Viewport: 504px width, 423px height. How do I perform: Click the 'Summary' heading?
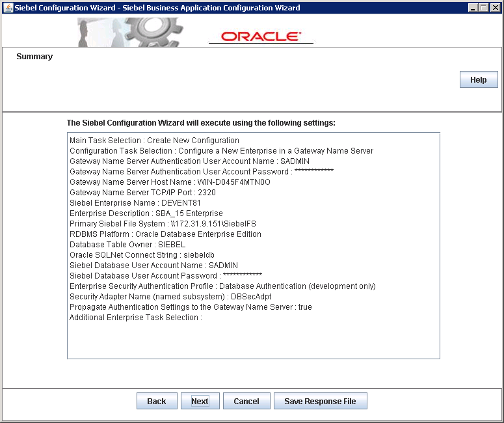click(34, 57)
